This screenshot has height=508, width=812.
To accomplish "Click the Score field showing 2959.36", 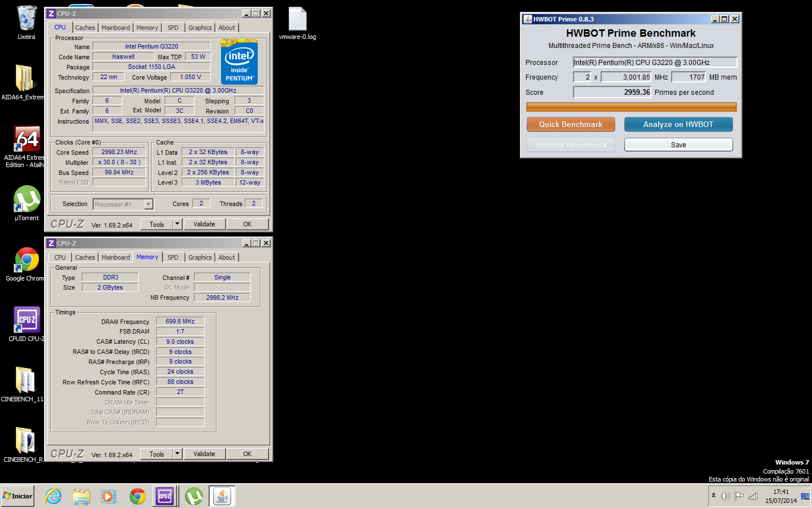I will (612, 92).
